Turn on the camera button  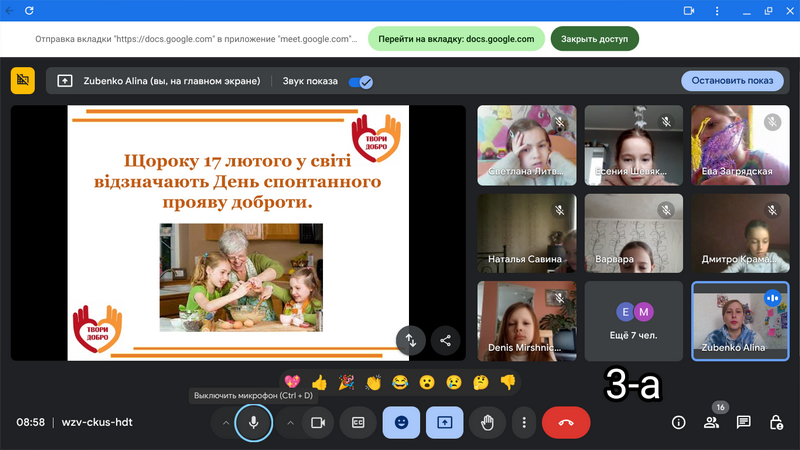(x=318, y=422)
